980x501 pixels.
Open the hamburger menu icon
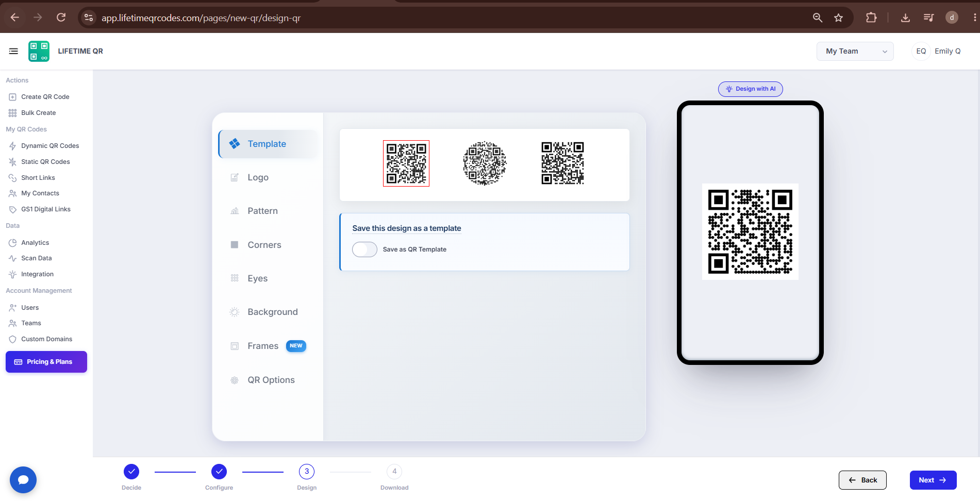point(13,51)
